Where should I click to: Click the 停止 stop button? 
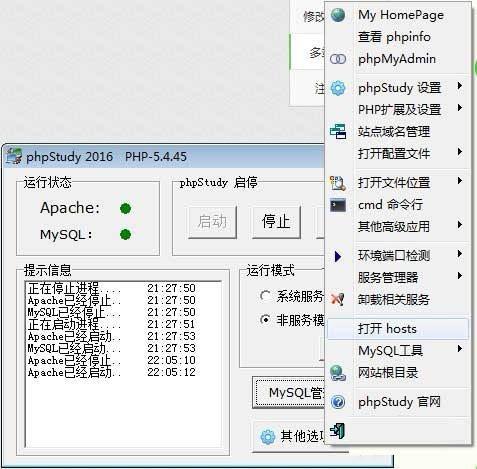(x=276, y=222)
